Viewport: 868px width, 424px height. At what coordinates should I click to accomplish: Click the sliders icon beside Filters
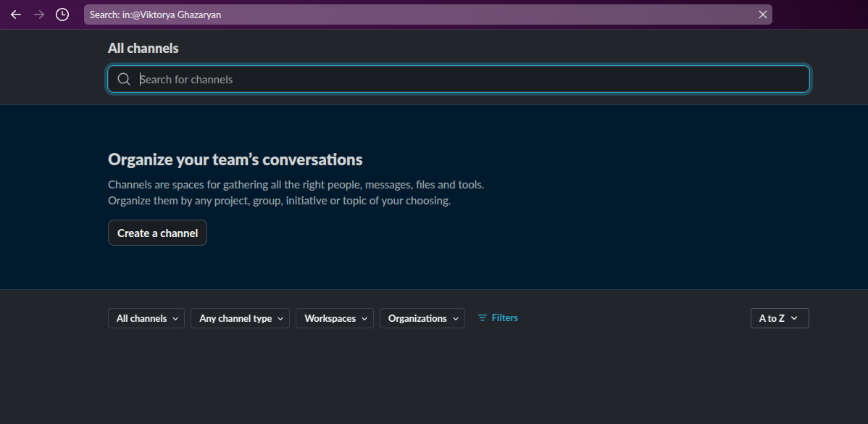[x=483, y=318]
